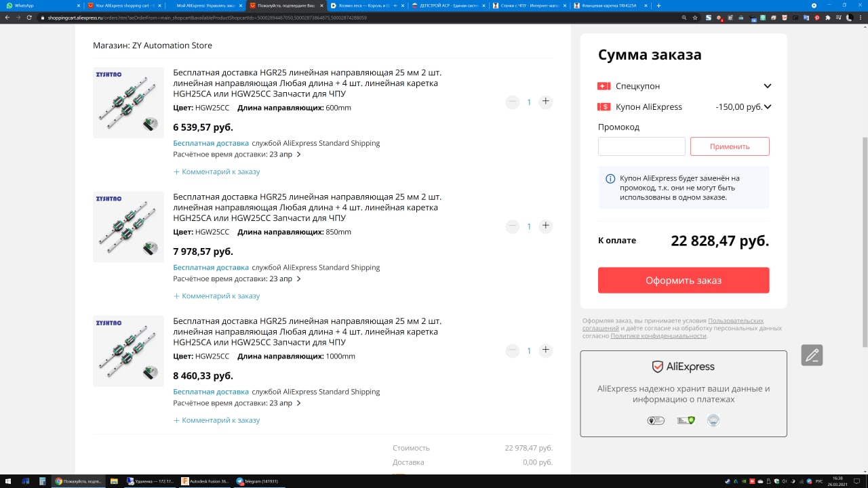The image size is (868, 488).
Task: Reload the current page
Action: point(29,18)
